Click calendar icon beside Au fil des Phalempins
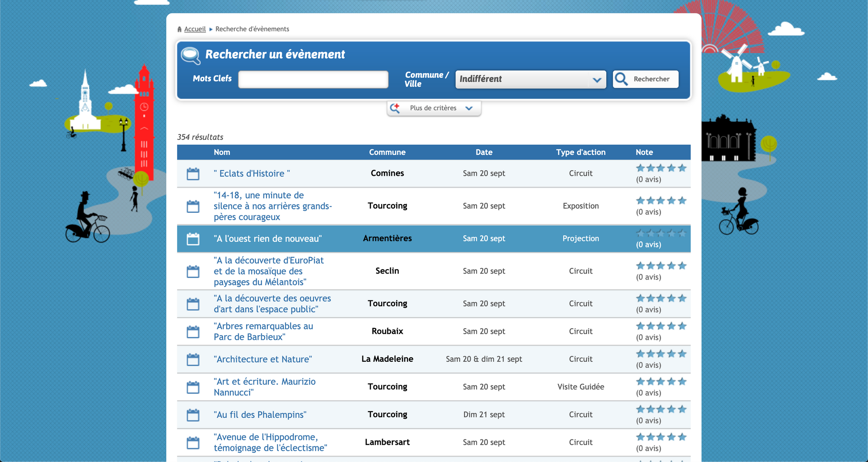This screenshot has width=868, height=462. pos(193,415)
